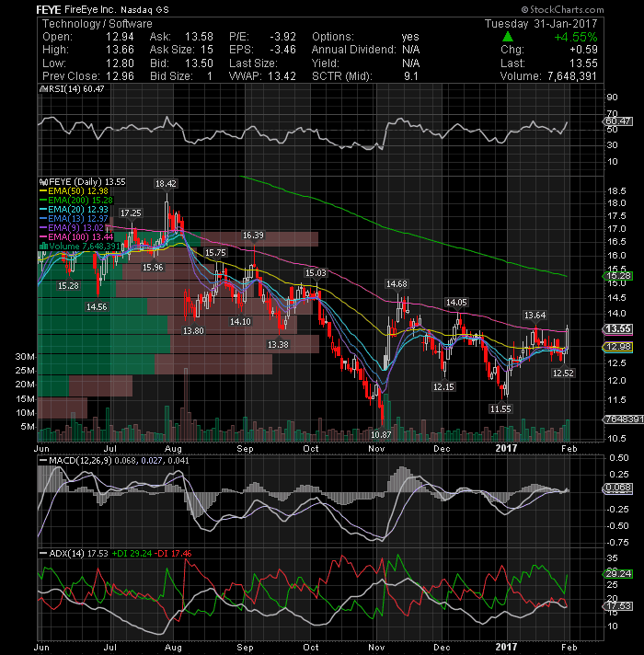The width and height of the screenshot is (644, 655).
Task: Click the date Tuesday 31-Jan-2017
Action: point(541,24)
